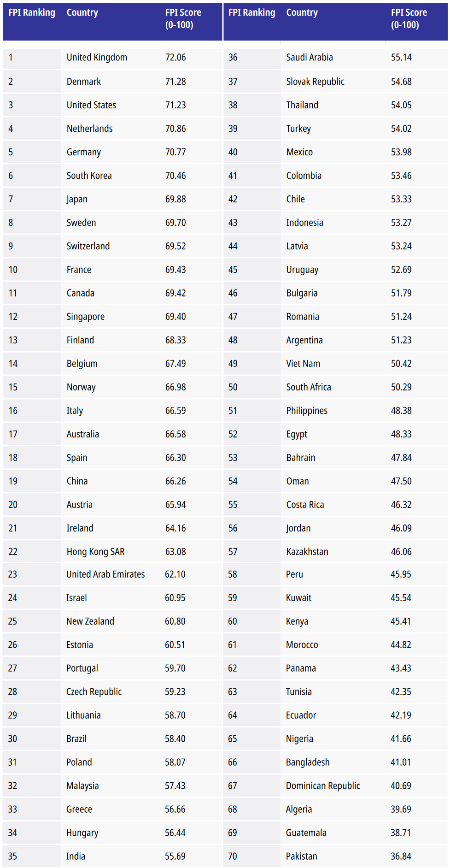The width and height of the screenshot is (450, 868).
Task: Select India at rank 35
Action: (76, 856)
